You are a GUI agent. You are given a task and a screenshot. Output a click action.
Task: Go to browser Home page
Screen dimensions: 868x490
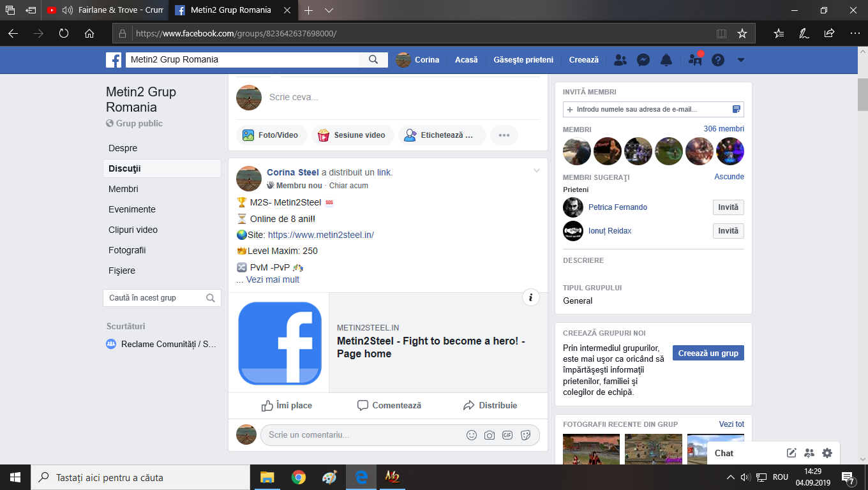89,33
